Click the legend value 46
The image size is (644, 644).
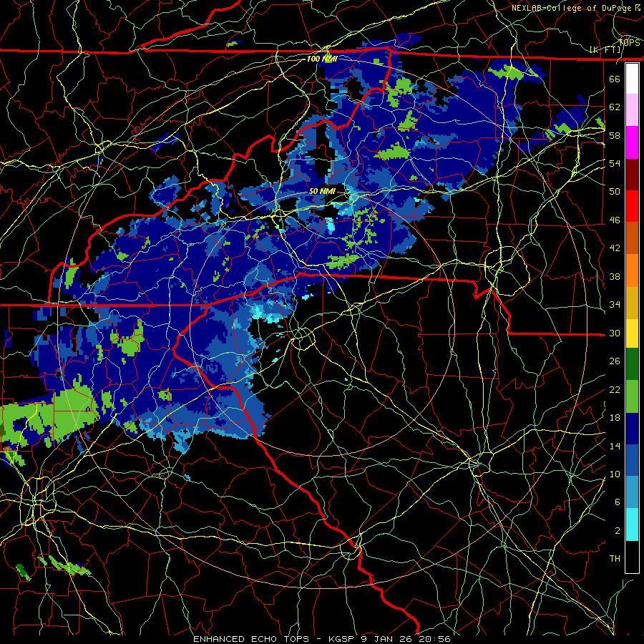point(615,220)
